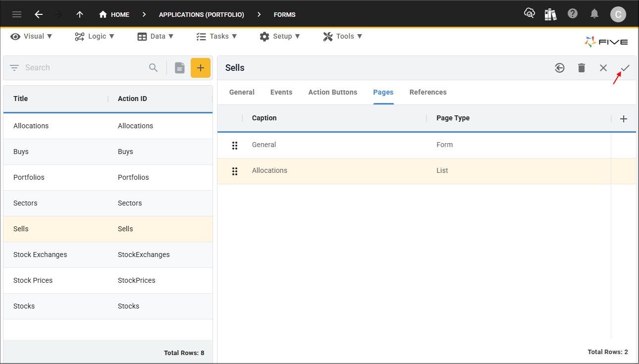The width and height of the screenshot is (639, 364).
Task: Click the Five logo
Action: coord(606,42)
